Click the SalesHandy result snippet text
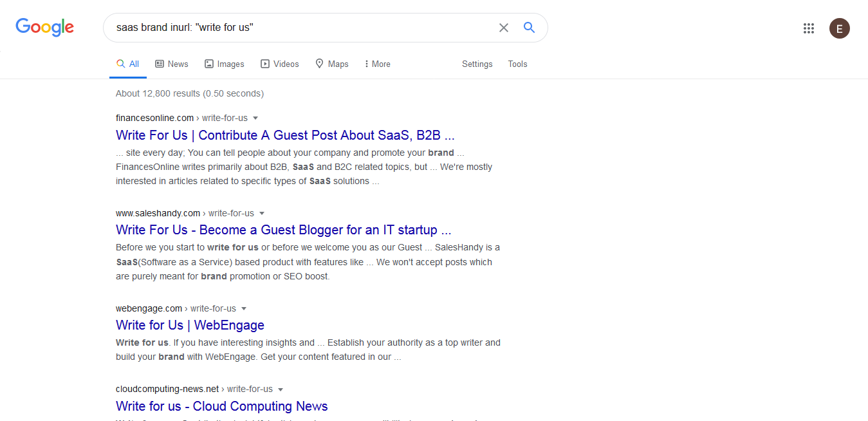 click(308, 262)
